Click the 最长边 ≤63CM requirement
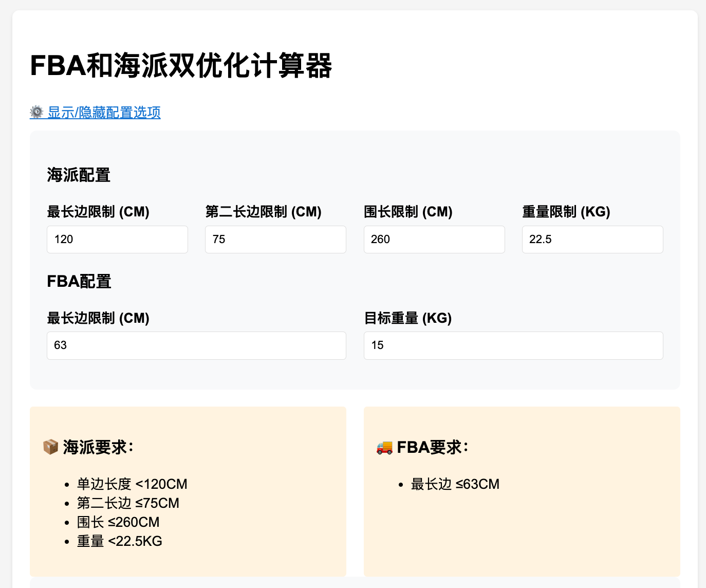 [x=455, y=484]
